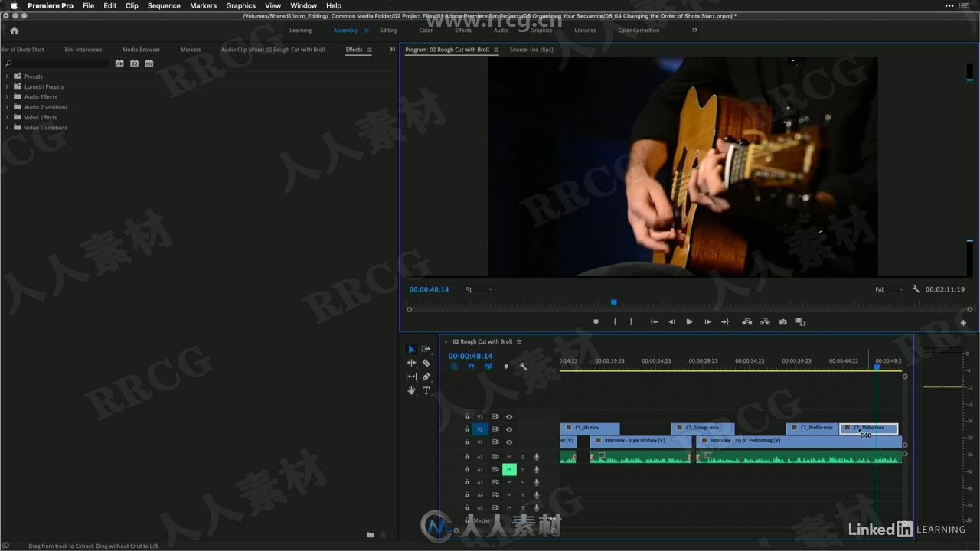Screen dimensions: 980x551
Task: Select the Pen tool
Action: [426, 377]
